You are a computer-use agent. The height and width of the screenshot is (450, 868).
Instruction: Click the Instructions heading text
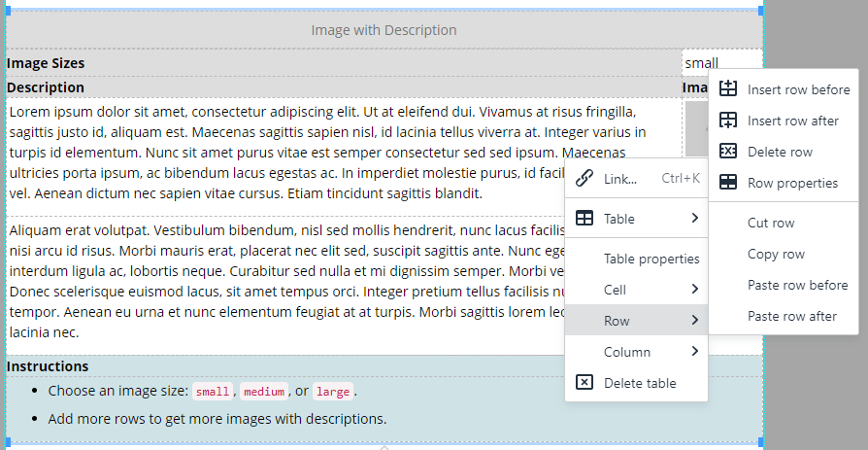point(48,366)
